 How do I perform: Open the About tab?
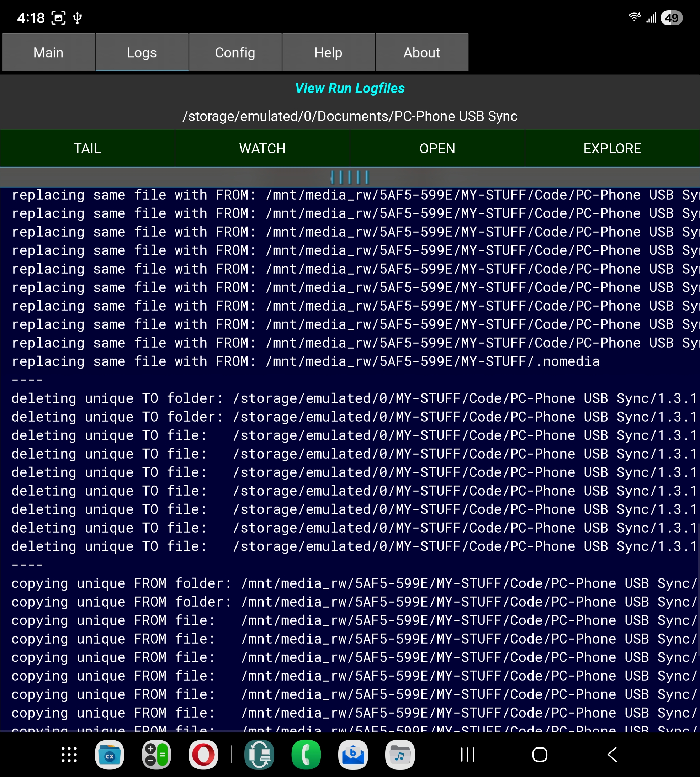[421, 52]
